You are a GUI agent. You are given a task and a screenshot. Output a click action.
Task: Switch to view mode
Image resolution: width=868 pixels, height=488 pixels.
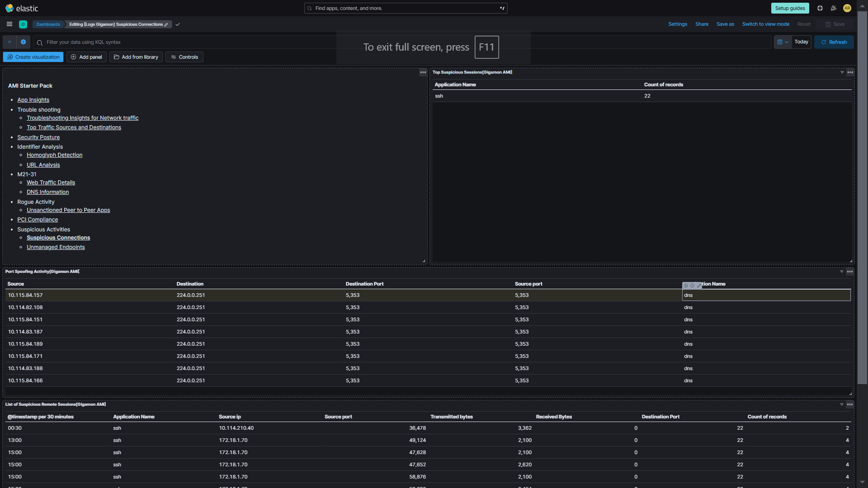click(765, 24)
